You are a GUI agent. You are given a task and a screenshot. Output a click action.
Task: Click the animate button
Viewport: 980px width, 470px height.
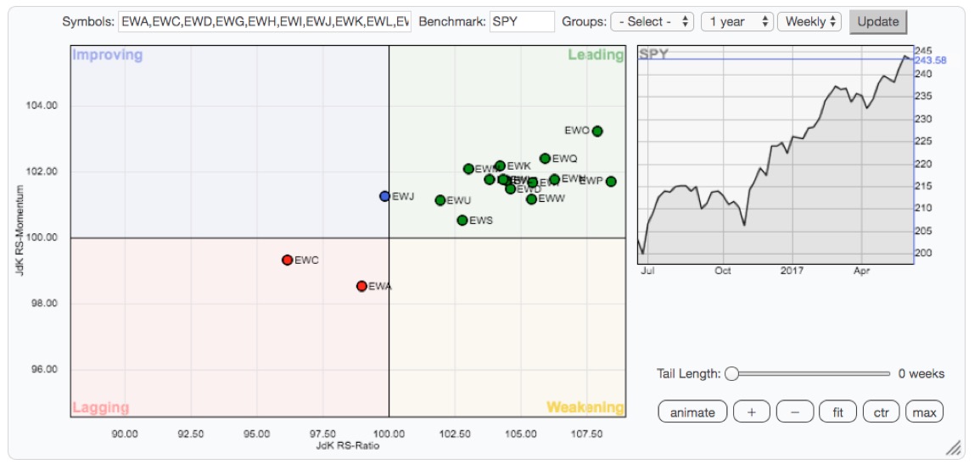tap(692, 411)
